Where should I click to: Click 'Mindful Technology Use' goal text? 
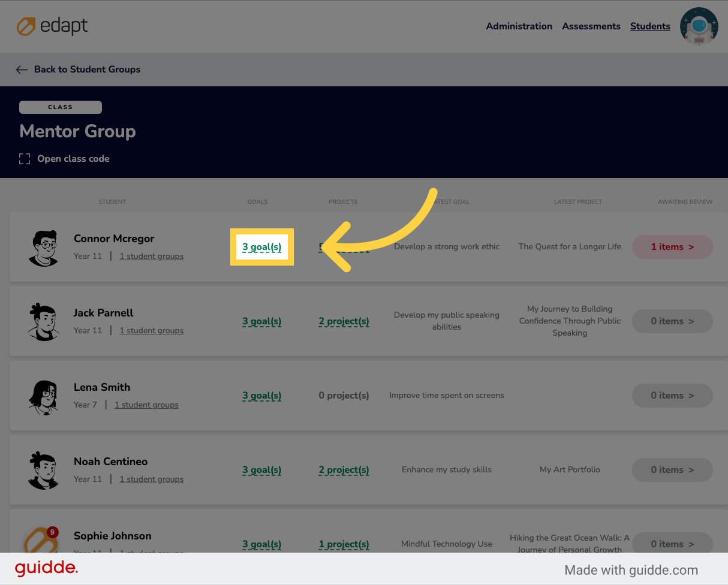(x=447, y=544)
